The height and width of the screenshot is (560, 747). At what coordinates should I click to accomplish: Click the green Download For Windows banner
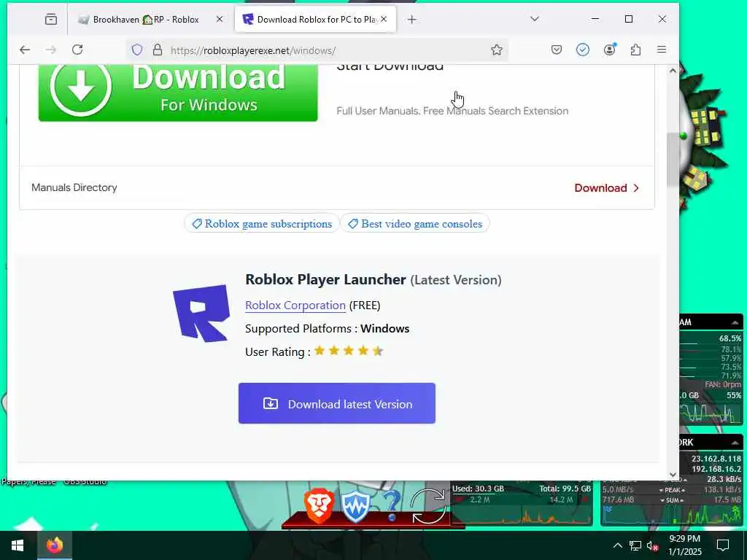178,93
